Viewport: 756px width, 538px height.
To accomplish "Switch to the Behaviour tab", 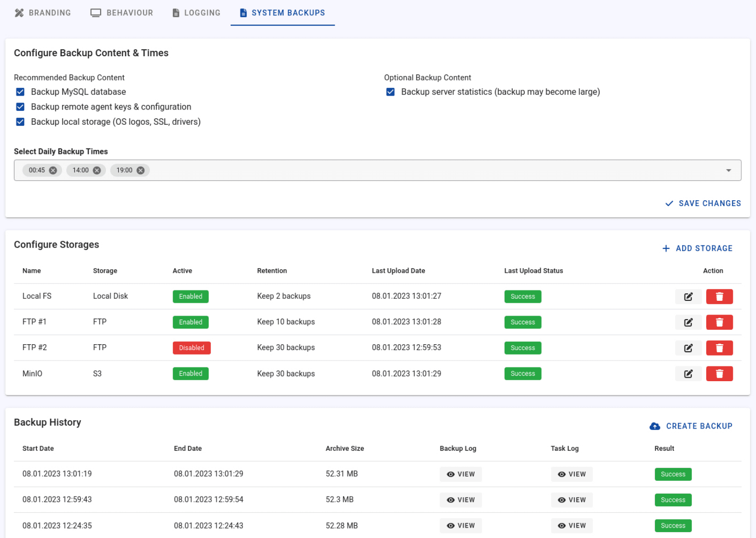I will [x=122, y=13].
